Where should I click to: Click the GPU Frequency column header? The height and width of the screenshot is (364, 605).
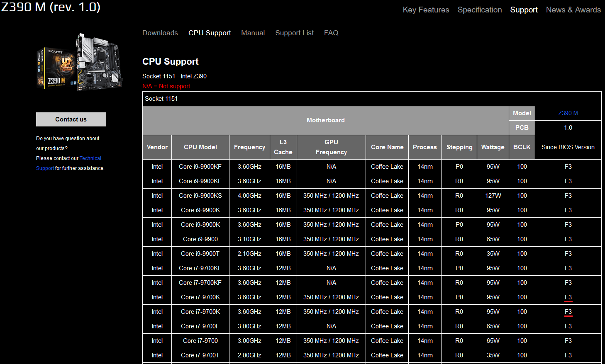(x=331, y=147)
